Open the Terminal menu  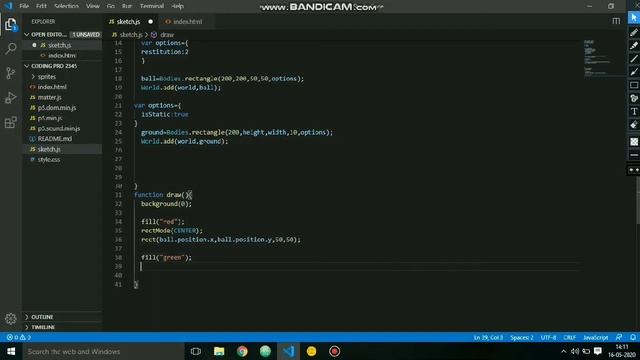152,6
